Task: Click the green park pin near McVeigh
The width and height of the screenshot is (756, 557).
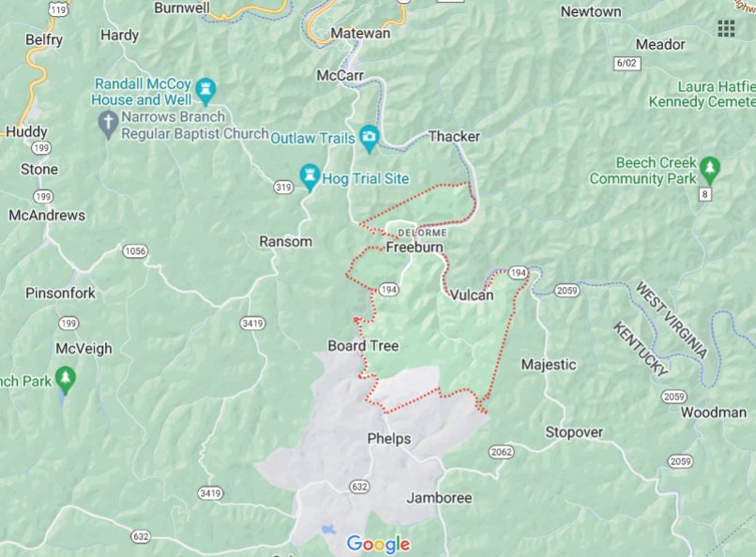Action: [65, 380]
